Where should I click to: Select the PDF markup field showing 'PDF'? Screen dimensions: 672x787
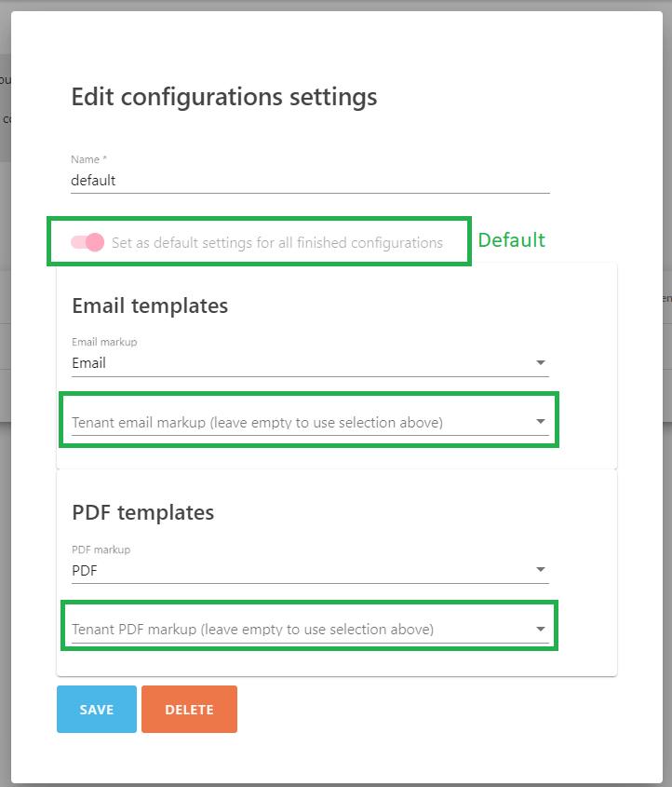pos(298,570)
